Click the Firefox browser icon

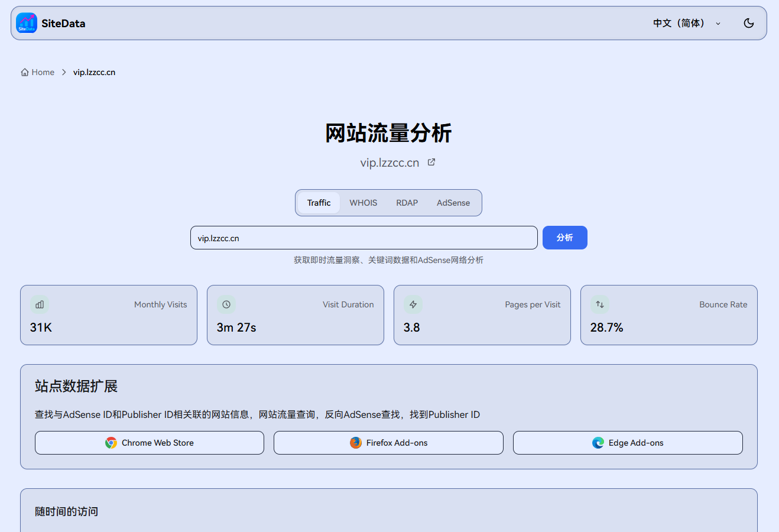[356, 443]
